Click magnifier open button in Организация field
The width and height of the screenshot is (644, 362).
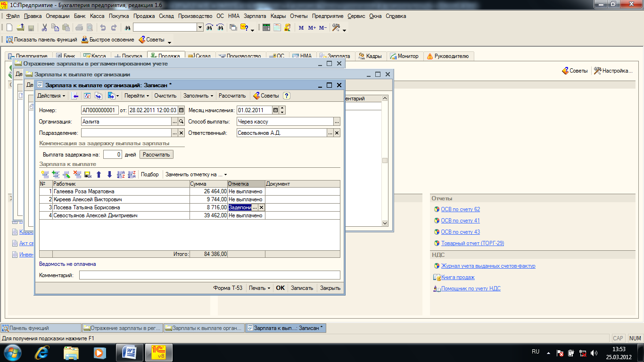(181, 122)
